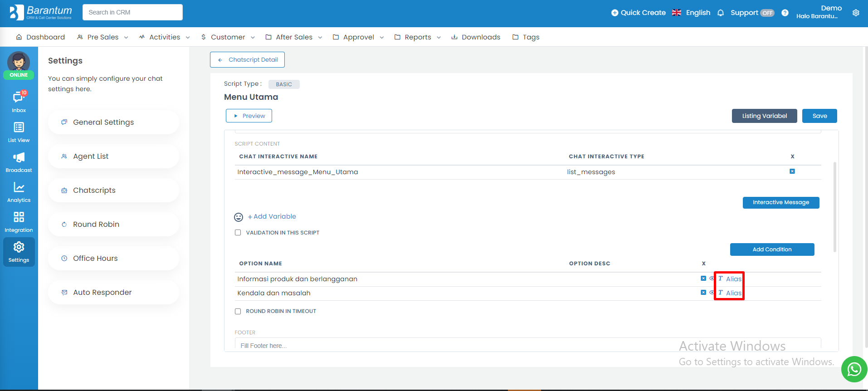Open Integration section in sidebar
Viewport: 868px width, 391px height.
(19, 221)
